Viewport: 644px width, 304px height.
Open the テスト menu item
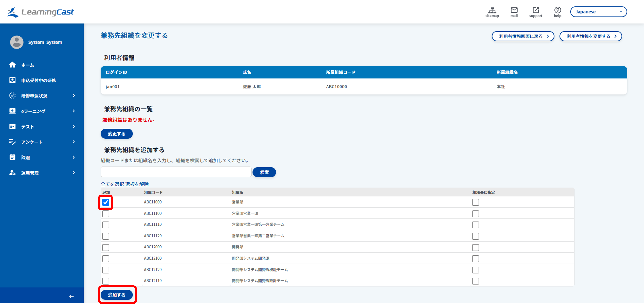point(42,126)
